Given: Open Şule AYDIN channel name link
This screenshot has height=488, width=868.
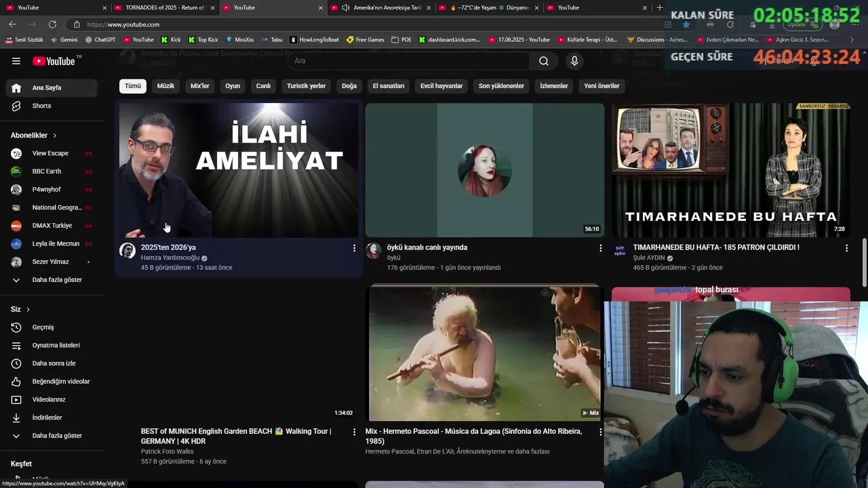Looking at the screenshot, I should coord(649,258).
